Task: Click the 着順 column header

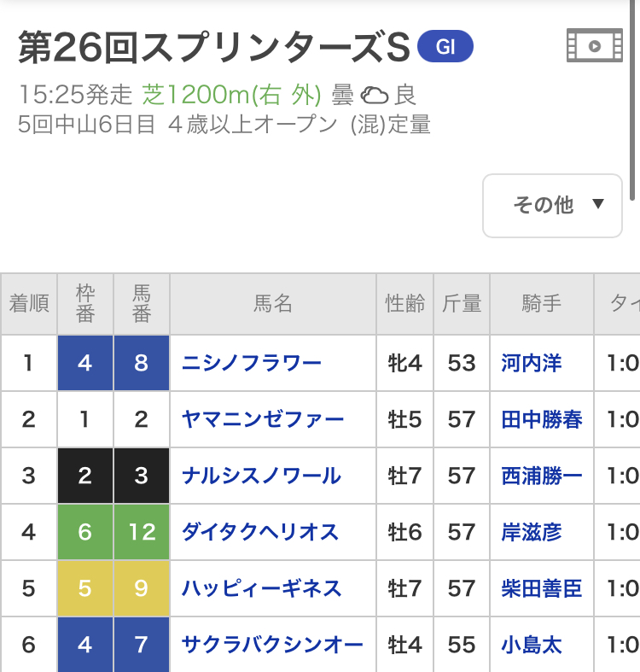Action: click(x=29, y=304)
